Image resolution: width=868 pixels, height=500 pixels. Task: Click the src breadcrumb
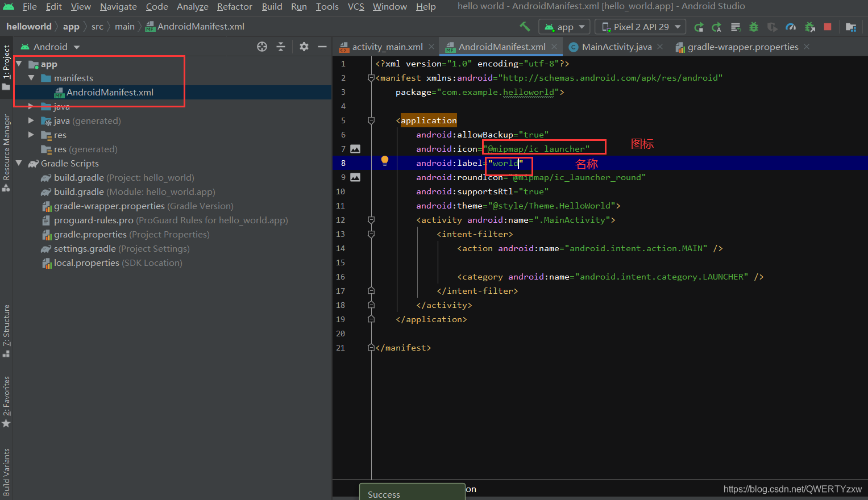[x=97, y=26]
